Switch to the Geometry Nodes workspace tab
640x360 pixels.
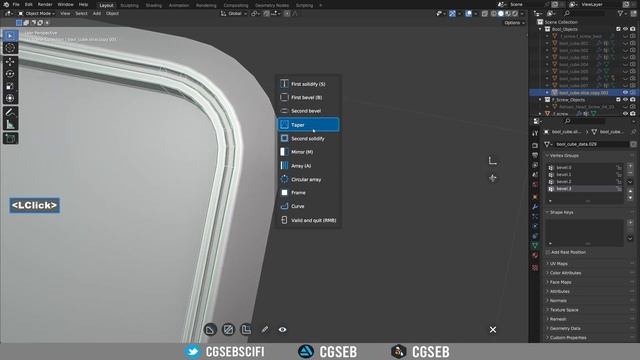(x=272, y=5)
